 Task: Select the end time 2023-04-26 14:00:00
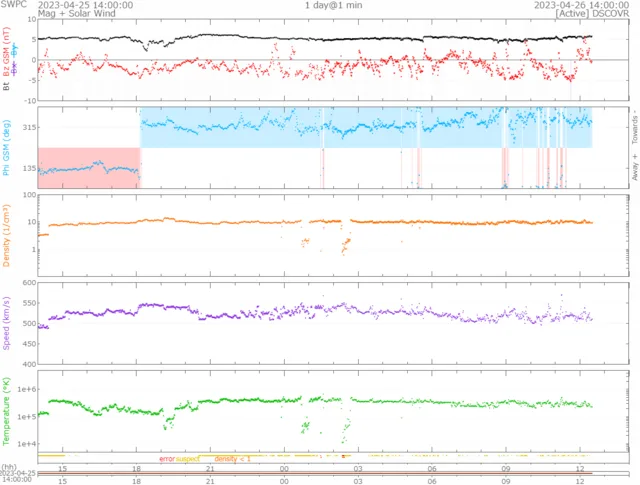click(582, 5)
